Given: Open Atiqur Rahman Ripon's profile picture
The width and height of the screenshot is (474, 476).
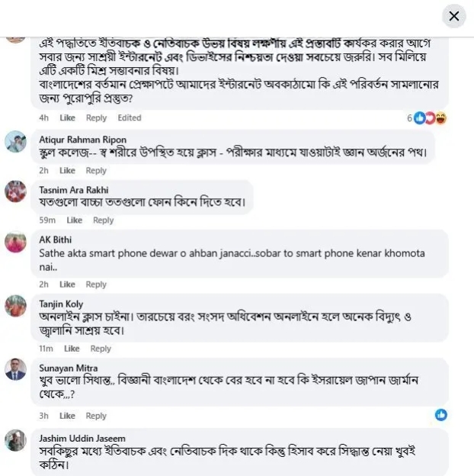Looking at the screenshot, I should (x=16, y=142).
